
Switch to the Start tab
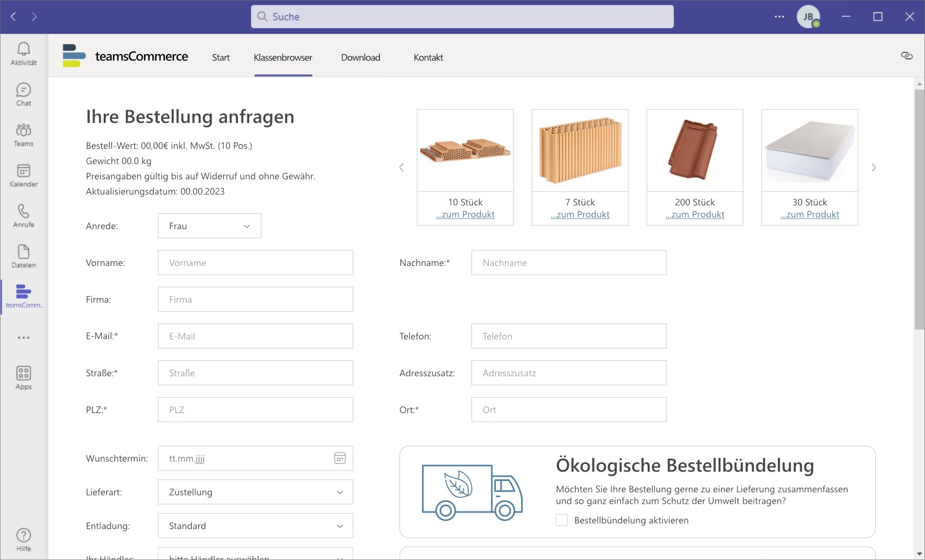click(x=221, y=57)
